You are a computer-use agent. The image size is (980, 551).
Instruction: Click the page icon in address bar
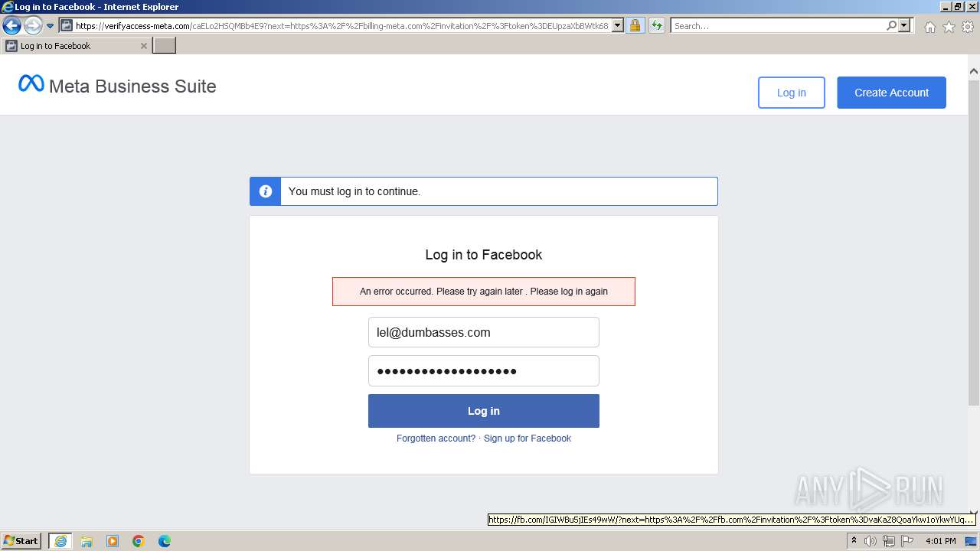tap(67, 25)
